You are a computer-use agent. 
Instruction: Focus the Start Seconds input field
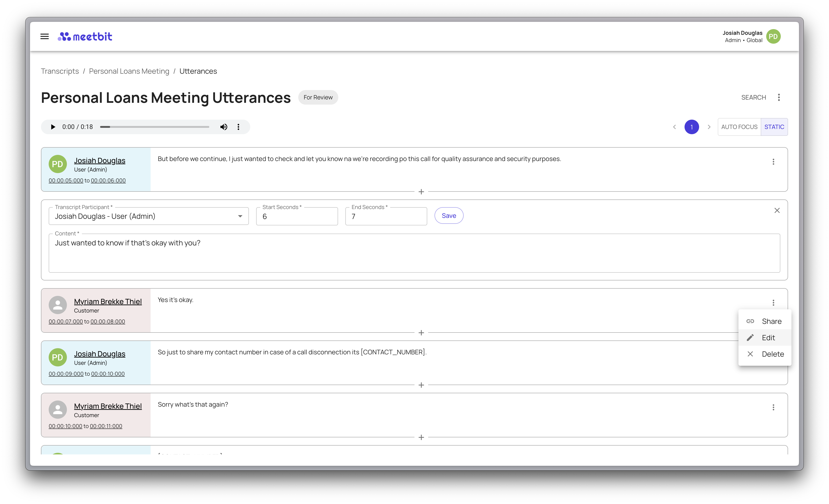[297, 217]
